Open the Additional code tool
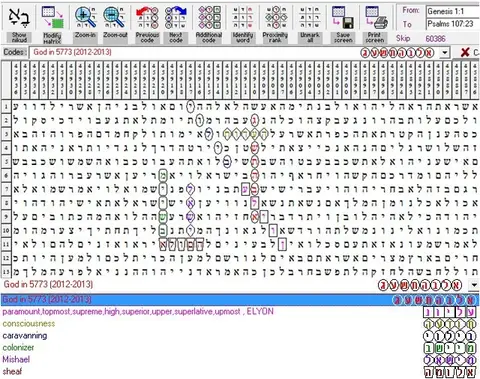The height and width of the screenshot is (379, 480). click(x=209, y=17)
